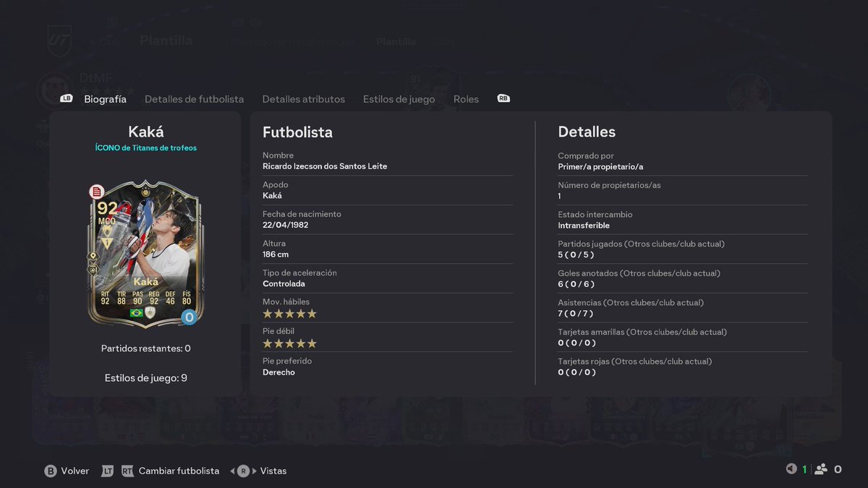This screenshot has height=488, width=868.
Task: Click the Kaká name heading
Action: tap(146, 132)
